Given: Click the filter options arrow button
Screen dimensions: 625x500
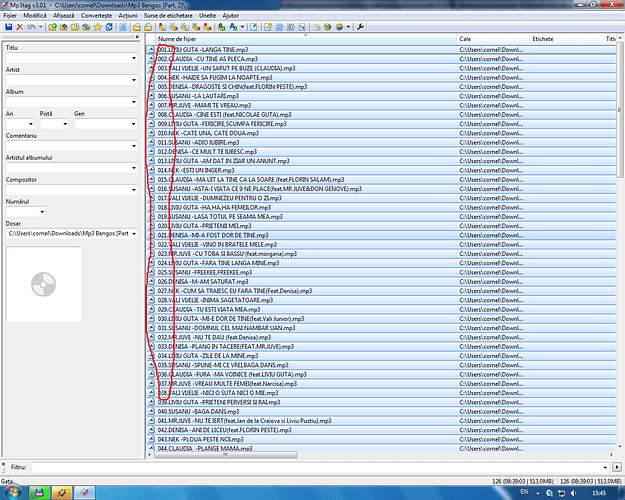Looking at the screenshot, I should click(x=617, y=467).
